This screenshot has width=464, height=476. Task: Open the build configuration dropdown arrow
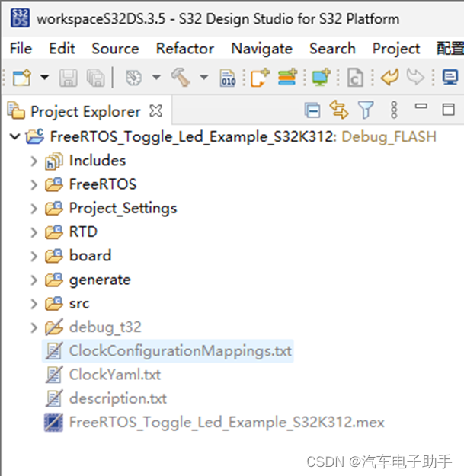(156, 78)
